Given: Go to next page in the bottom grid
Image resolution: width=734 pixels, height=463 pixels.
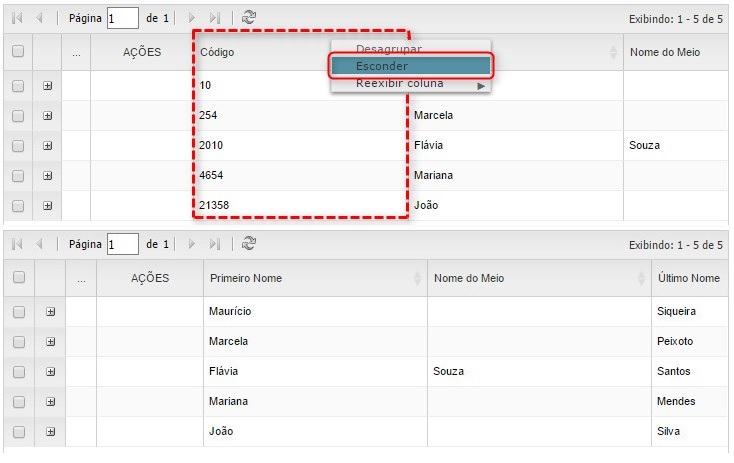Looking at the screenshot, I should tap(192, 243).
